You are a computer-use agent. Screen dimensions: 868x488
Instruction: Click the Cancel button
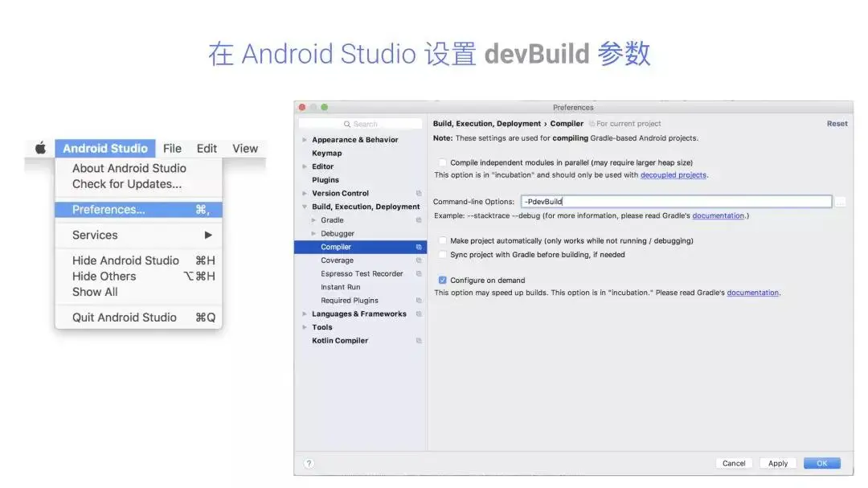tap(734, 463)
